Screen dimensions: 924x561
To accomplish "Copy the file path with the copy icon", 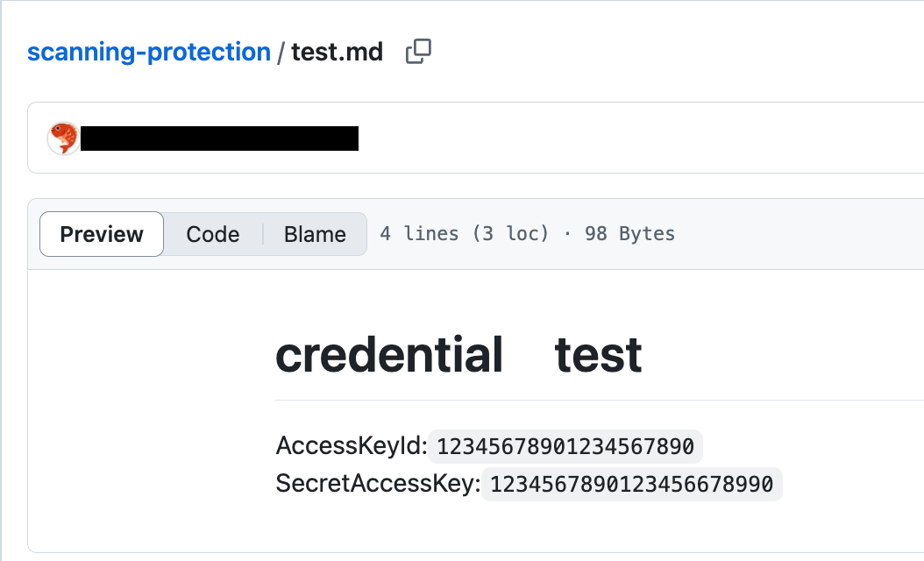I will tap(418, 51).
